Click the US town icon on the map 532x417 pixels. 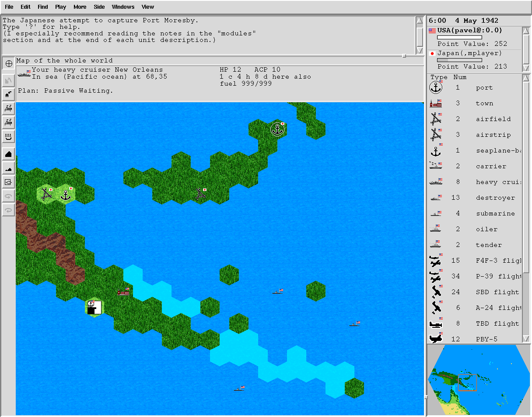[124, 291]
